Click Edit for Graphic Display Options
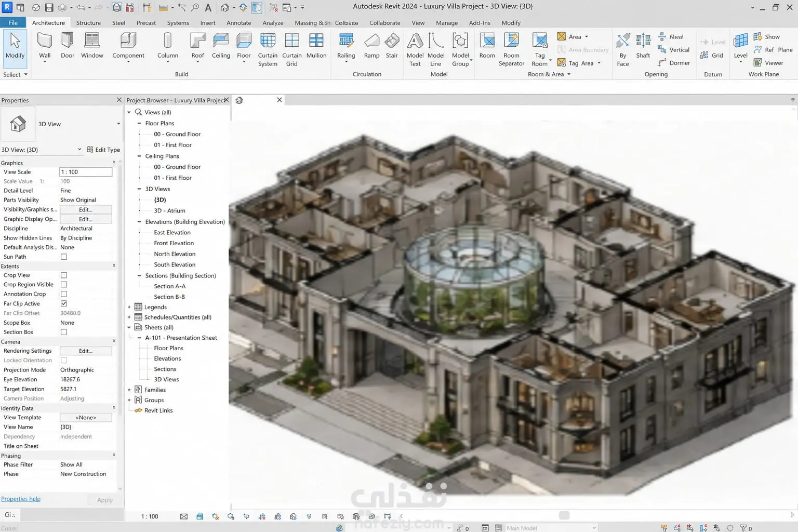The width and height of the screenshot is (798, 532). pyautogui.click(x=86, y=219)
